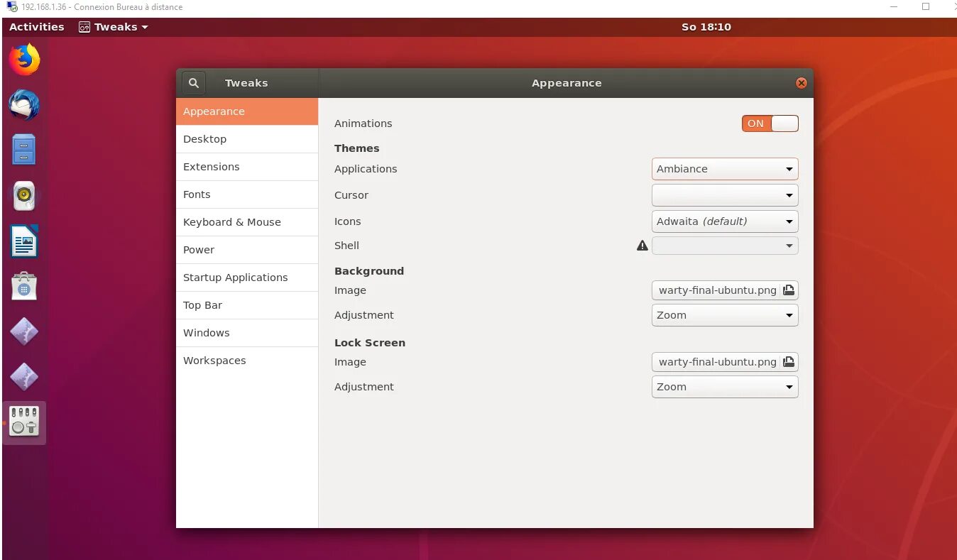This screenshot has width=957, height=560.
Task: Click the Tweaks icon in the top bar
Action: (84, 27)
